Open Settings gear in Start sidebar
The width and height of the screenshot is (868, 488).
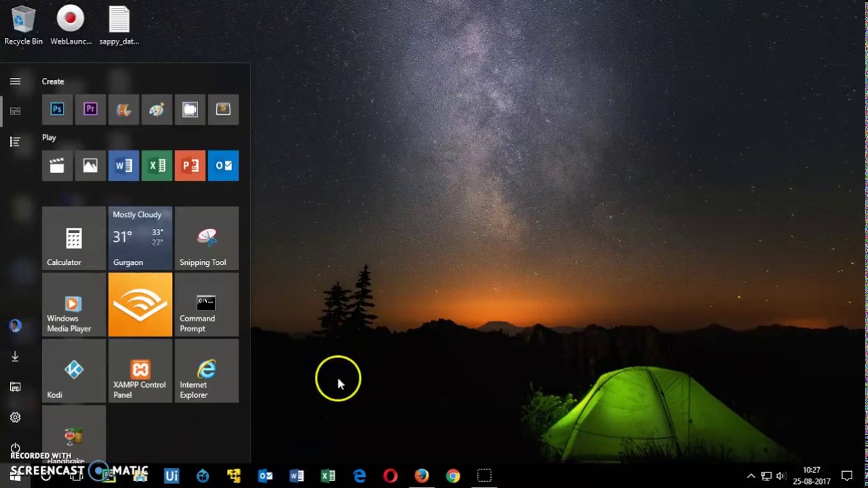[15, 418]
